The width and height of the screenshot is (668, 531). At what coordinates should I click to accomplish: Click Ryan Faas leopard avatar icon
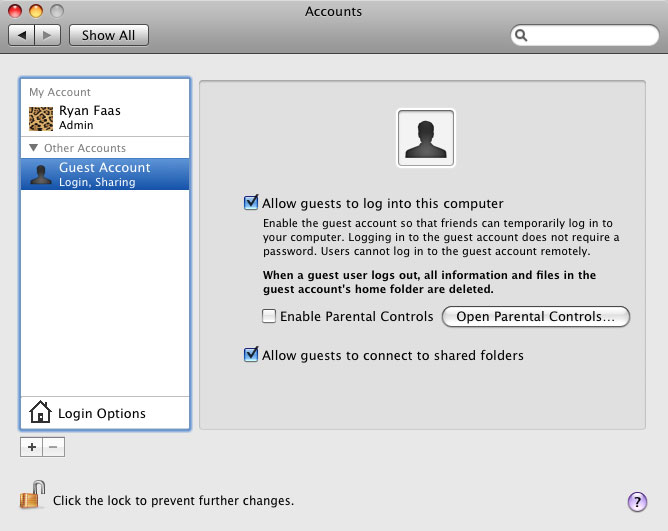click(41, 118)
